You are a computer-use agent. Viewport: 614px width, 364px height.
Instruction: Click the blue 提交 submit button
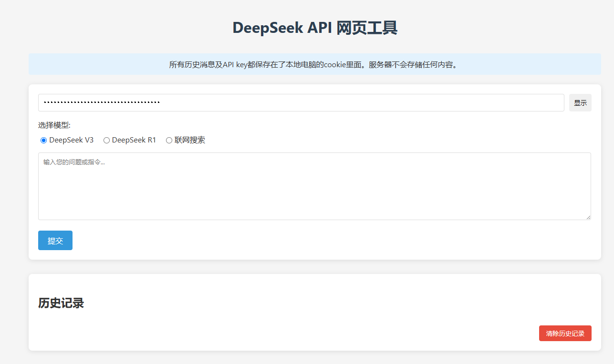(55, 241)
